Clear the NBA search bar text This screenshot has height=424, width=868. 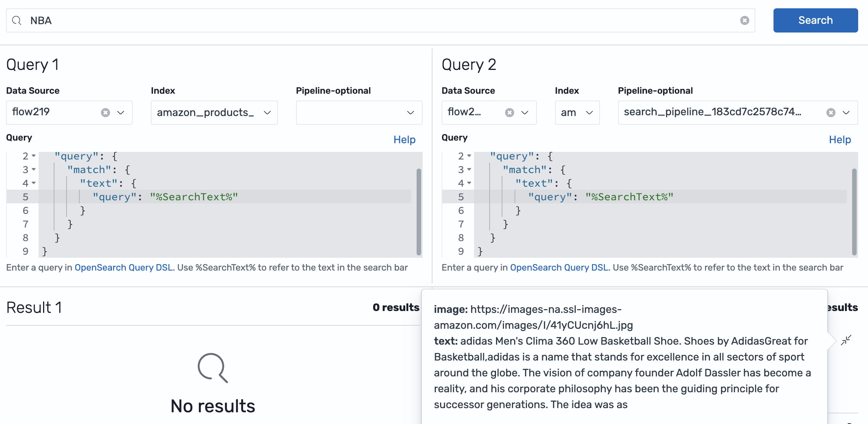click(x=744, y=20)
